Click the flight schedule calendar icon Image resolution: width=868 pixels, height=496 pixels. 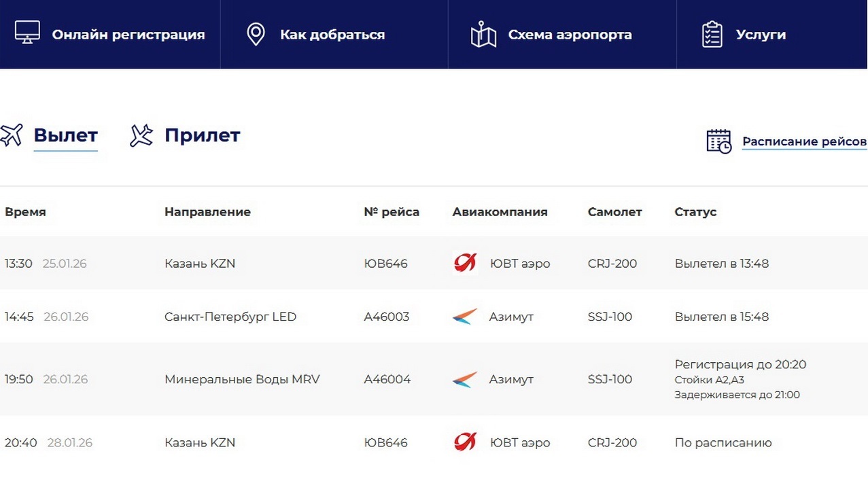tap(718, 141)
